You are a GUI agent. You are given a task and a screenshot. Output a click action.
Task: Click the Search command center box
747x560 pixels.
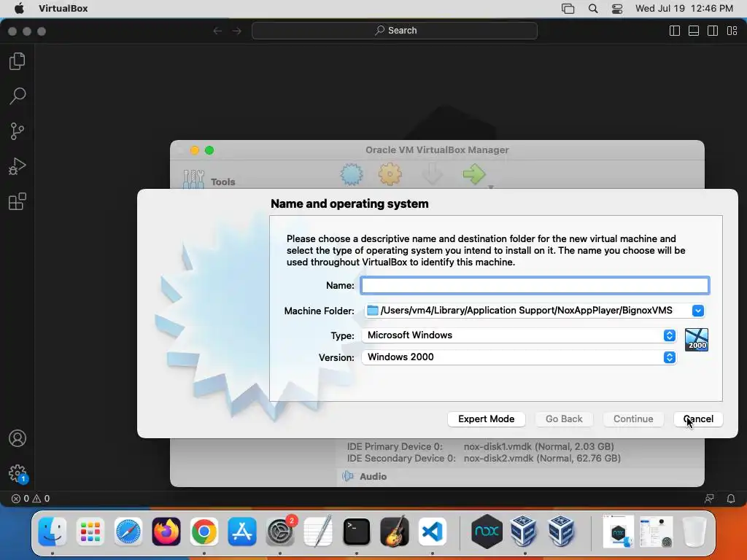(x=395, y=31)
